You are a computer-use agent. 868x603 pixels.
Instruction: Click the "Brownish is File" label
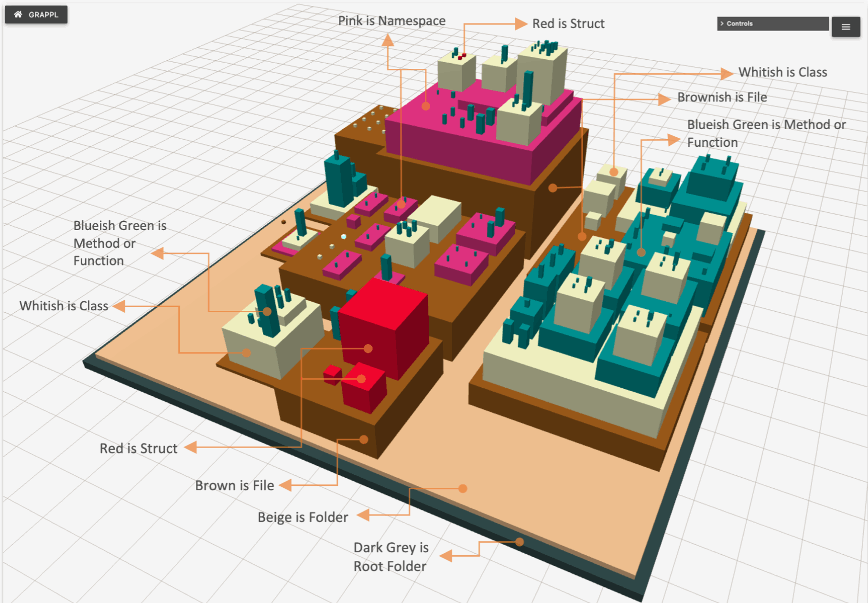coord(722,98)
